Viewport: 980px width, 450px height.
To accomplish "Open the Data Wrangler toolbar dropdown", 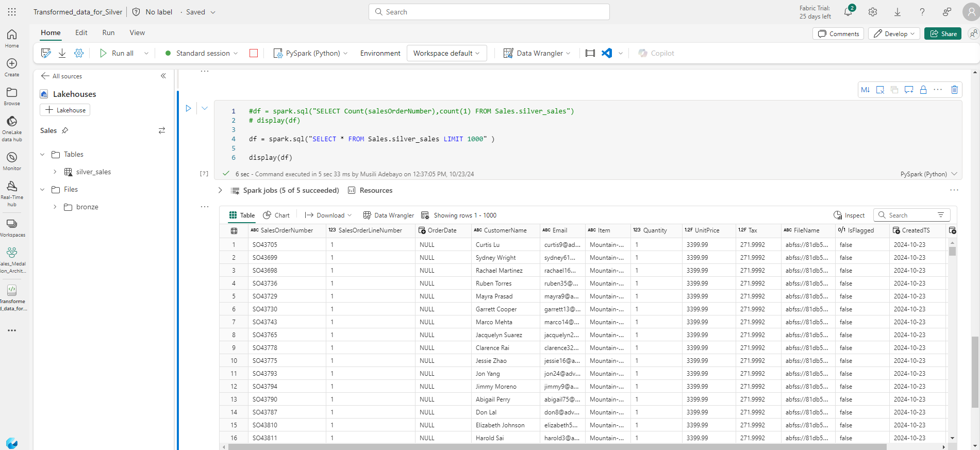I will click(x=537, y=53).
